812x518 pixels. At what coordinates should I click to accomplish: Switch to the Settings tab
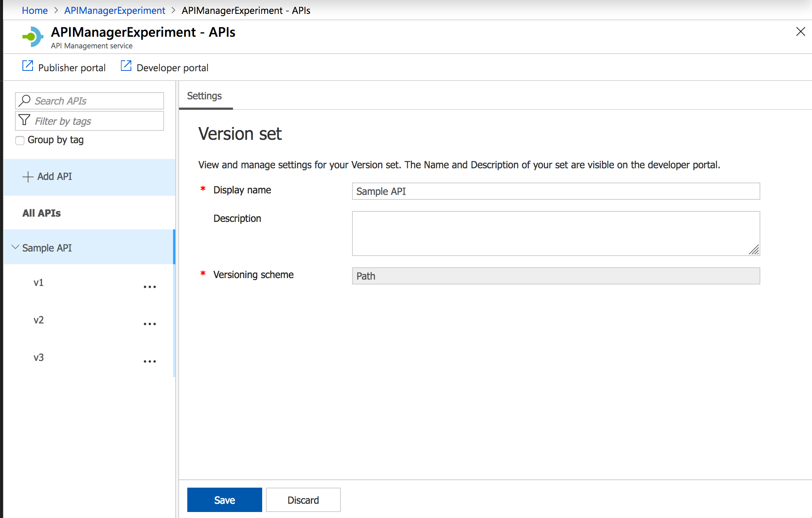(204, 96)
